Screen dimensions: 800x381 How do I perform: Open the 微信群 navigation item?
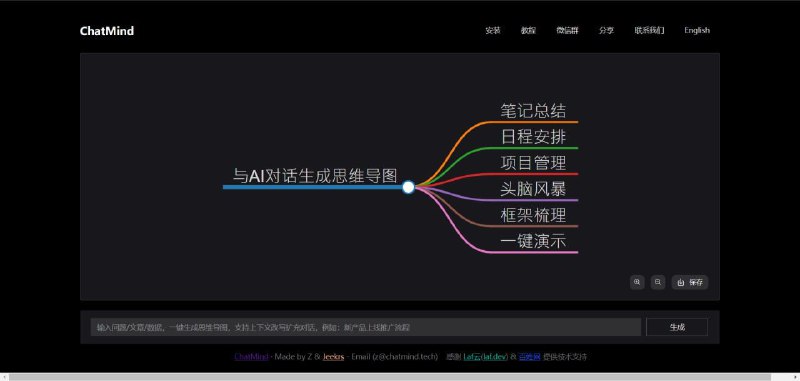tap(567, 31)
